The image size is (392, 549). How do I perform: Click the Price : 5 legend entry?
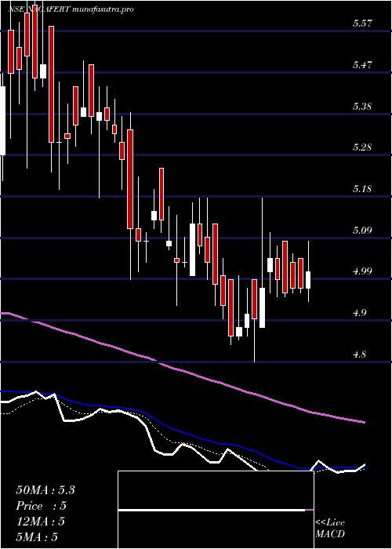click(x=41, y=506)
